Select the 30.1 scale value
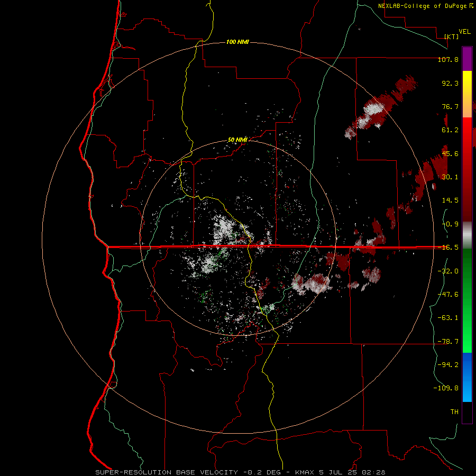The image size is (476, 476). (450, 177)
